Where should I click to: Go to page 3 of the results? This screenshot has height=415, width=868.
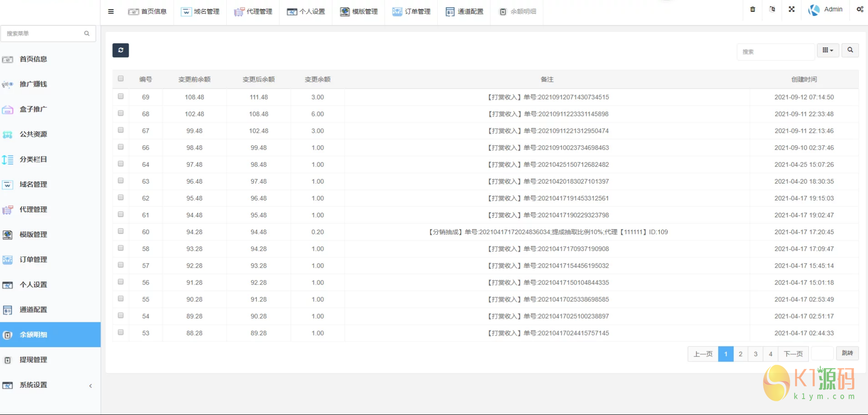click(755, 354)
